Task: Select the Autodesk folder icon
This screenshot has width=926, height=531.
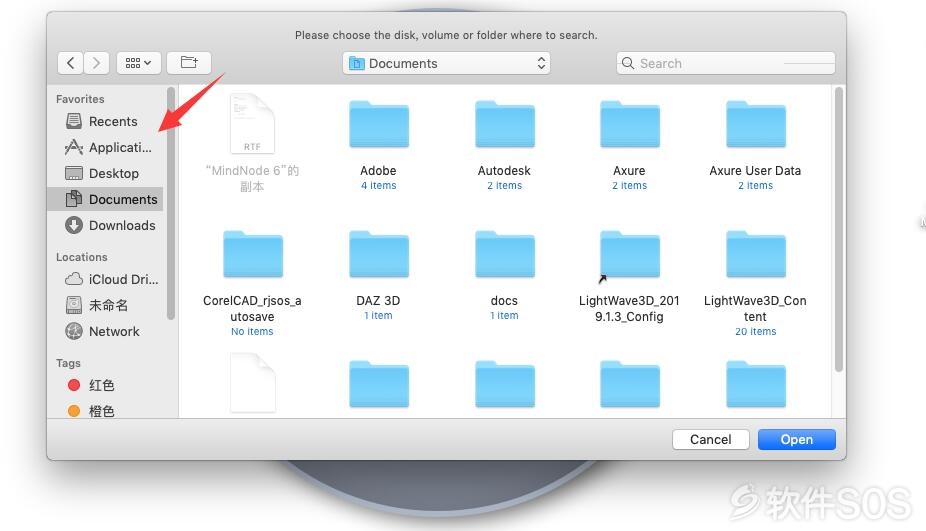Action: tap(505, 125)
